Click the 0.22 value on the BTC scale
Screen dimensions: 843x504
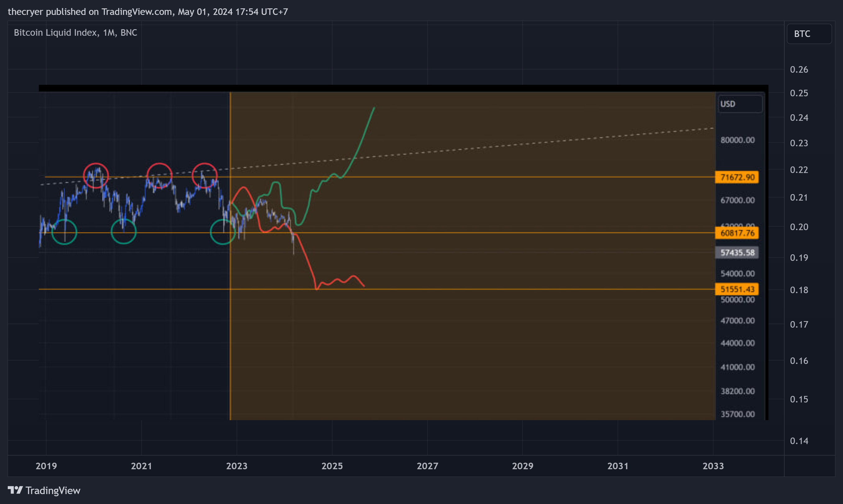799,170
